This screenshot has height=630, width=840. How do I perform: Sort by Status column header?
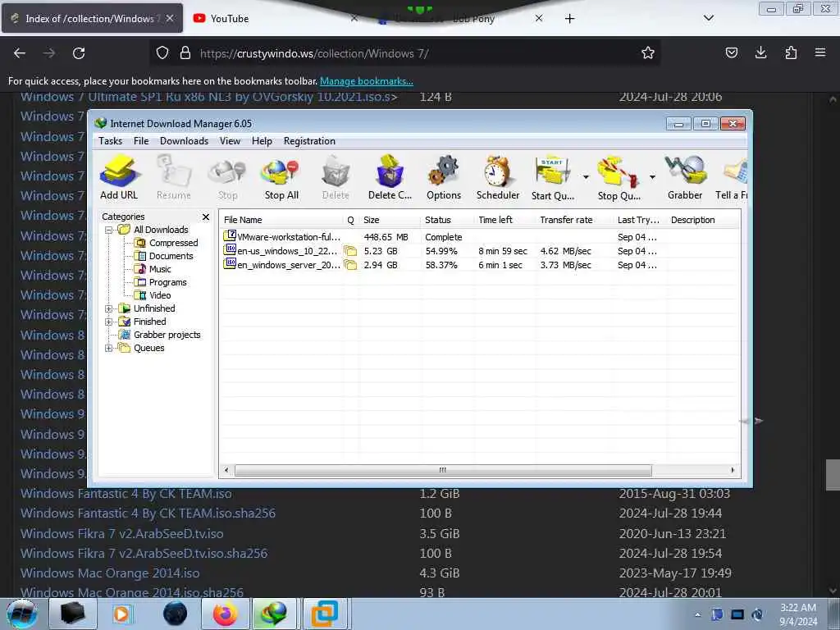(447, 220)
